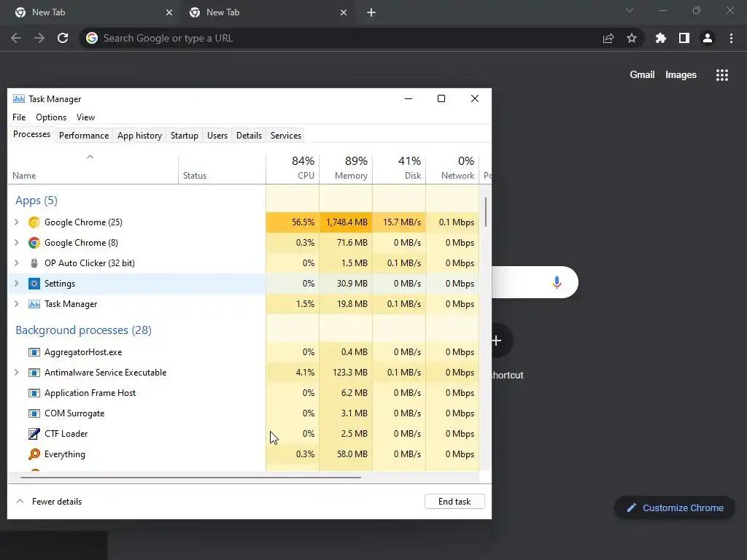Screen dimensions: 747x560
Task: Click the Task Manager row icon
Action: pos(34,304)
